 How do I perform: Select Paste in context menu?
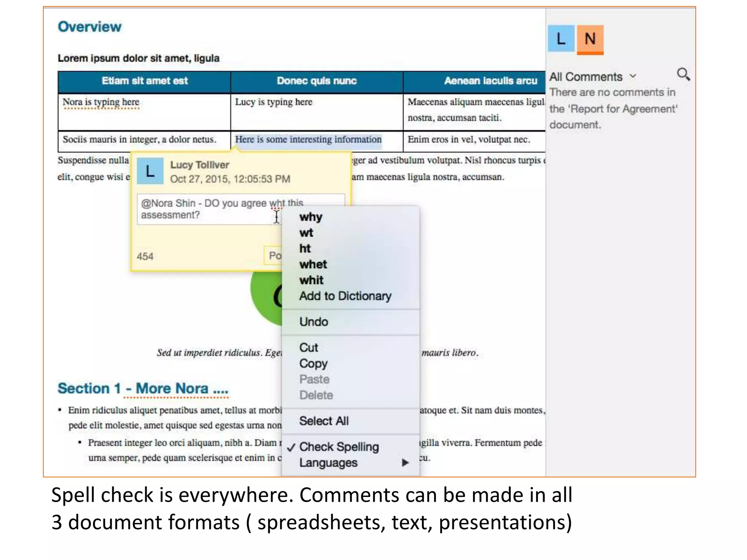[x=314, y=379]
